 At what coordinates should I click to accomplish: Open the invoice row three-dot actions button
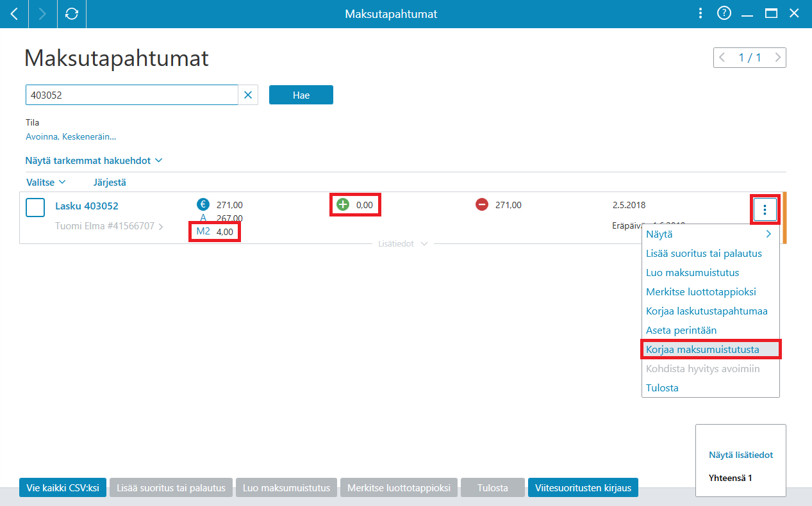pos(765,209)
